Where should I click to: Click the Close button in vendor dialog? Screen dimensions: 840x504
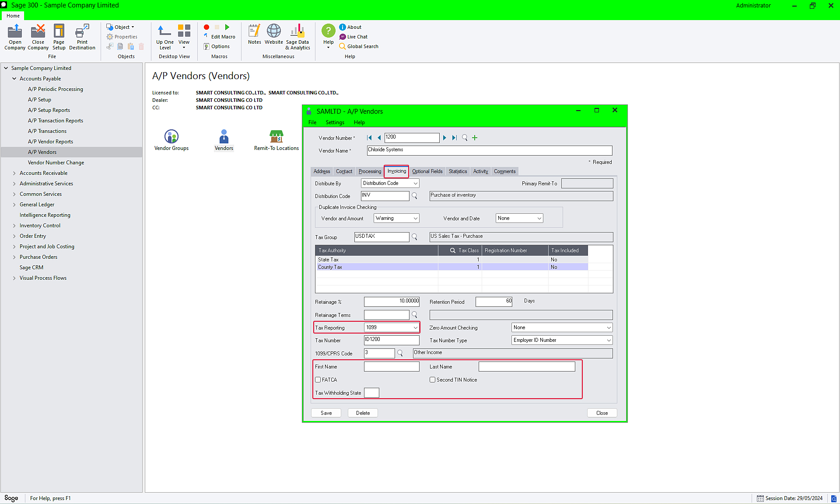(602, 413)
